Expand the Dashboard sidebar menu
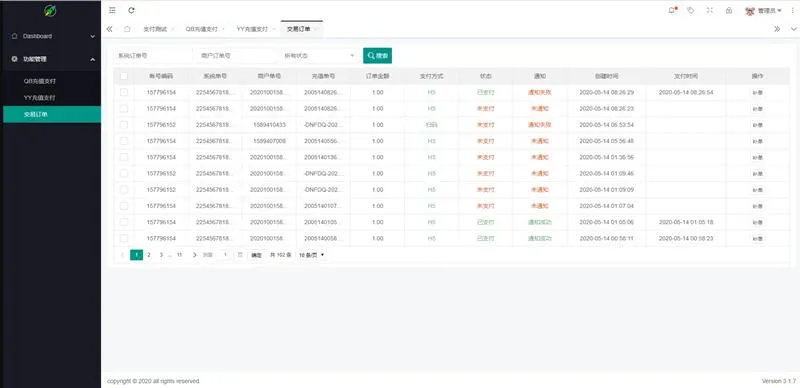 tap(51, 36)
